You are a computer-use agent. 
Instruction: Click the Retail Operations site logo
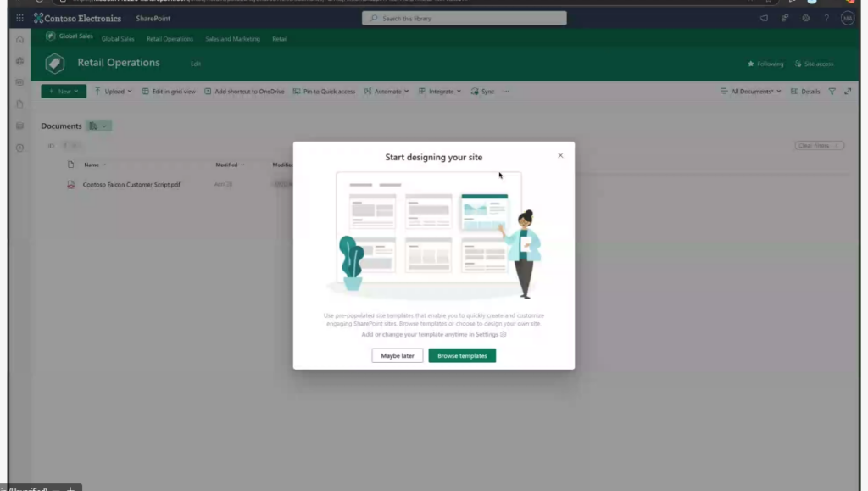pos(55,64)
